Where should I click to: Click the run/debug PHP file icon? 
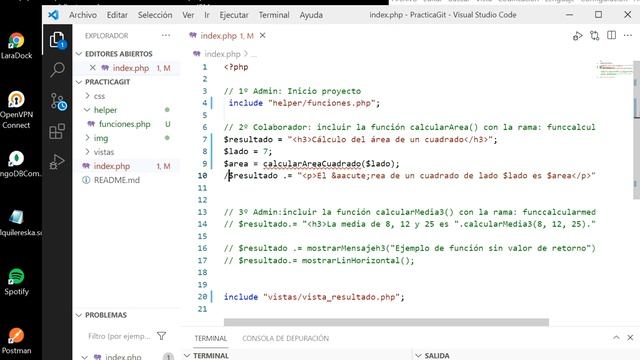point(577,36)
